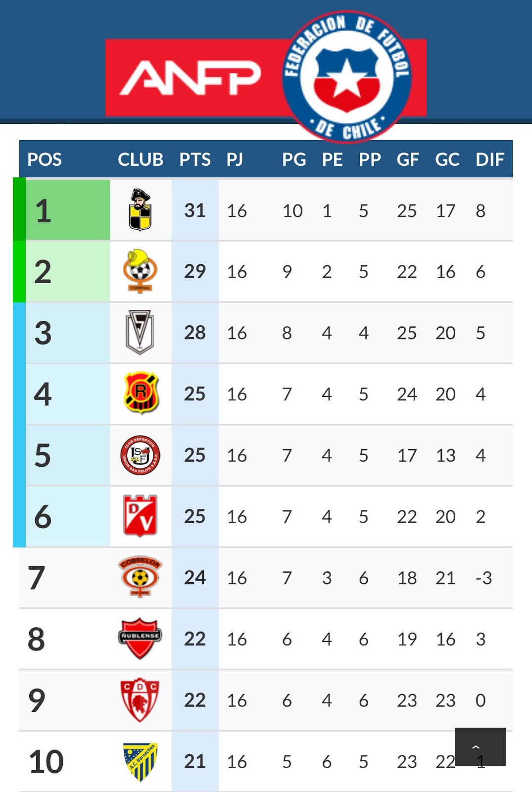Open the Deportes Valdivia DV logo
This screenshot has width=532, height=792.
(140, 516)
